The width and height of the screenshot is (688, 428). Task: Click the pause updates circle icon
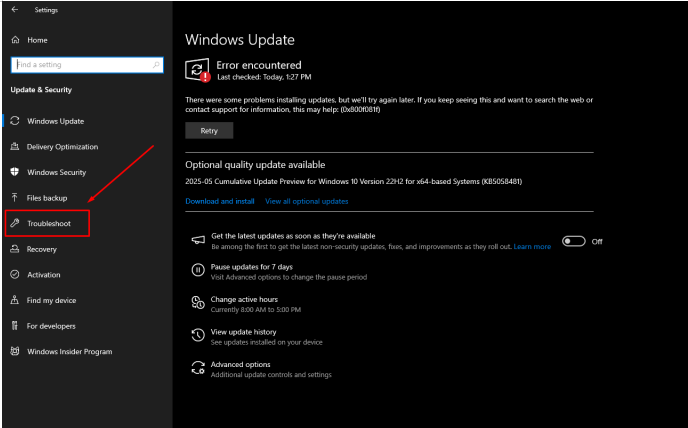coord(198,270)
